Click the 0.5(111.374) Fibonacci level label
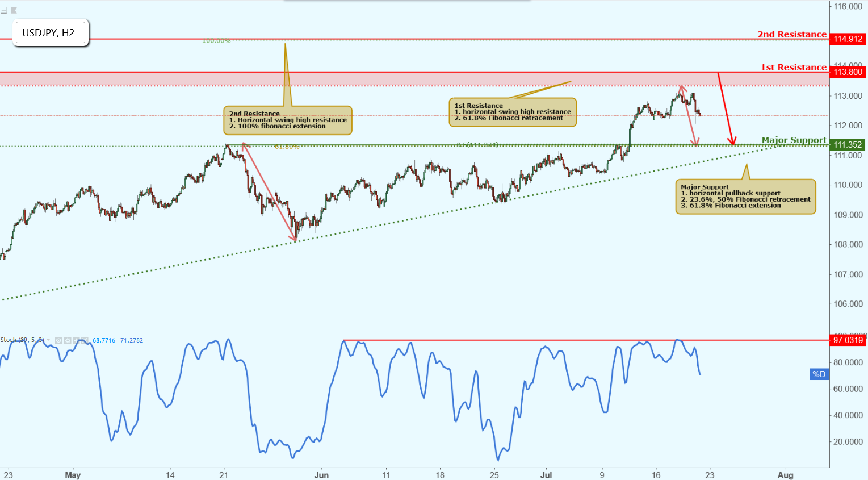This screenshot has height=480, width=868. 477,145
